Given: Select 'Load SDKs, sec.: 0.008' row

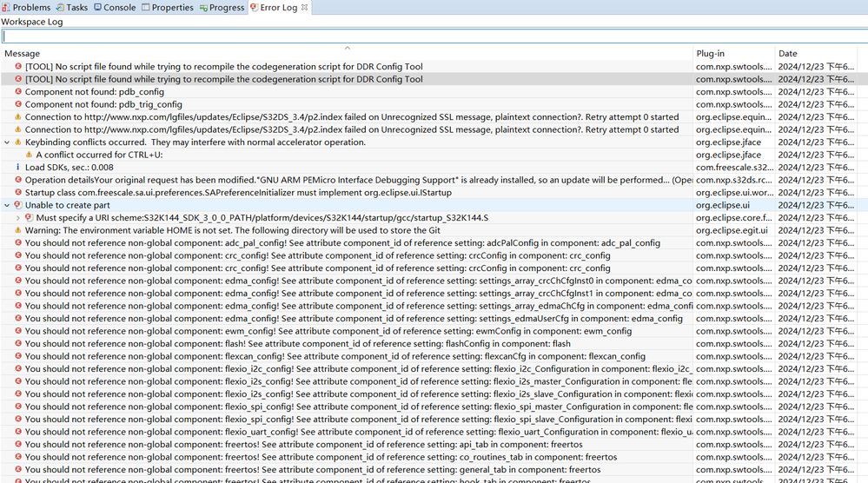Looking at the screenshot, I should (x=70, y=168).
